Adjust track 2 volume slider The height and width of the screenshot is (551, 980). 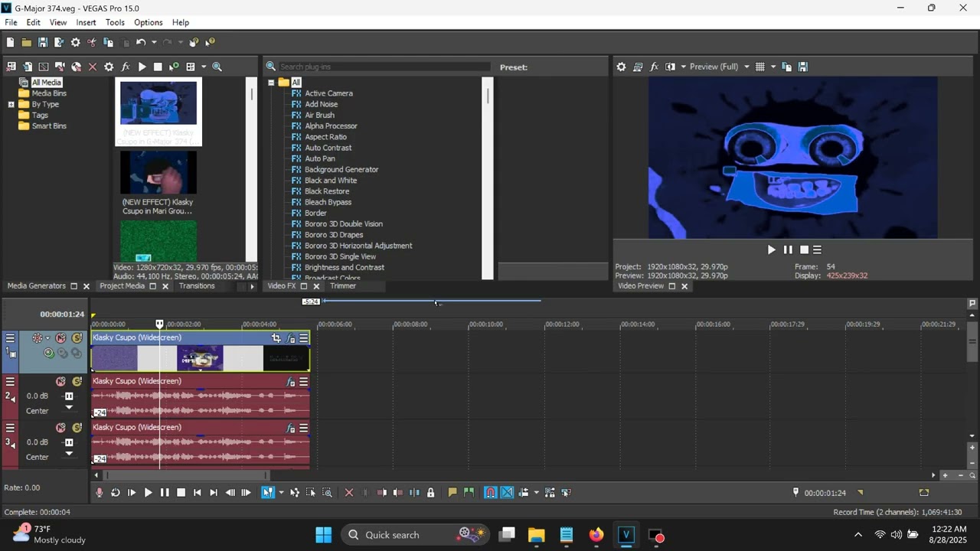click(x=69, y=396)
